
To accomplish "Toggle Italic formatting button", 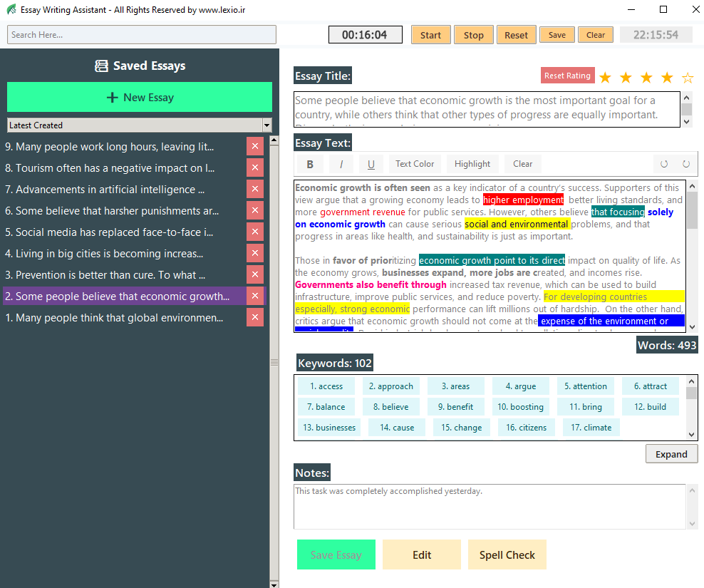I will point(341,164).
